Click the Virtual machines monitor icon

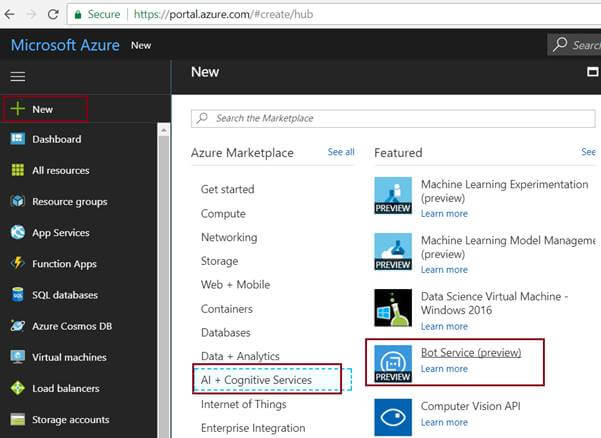18,357
